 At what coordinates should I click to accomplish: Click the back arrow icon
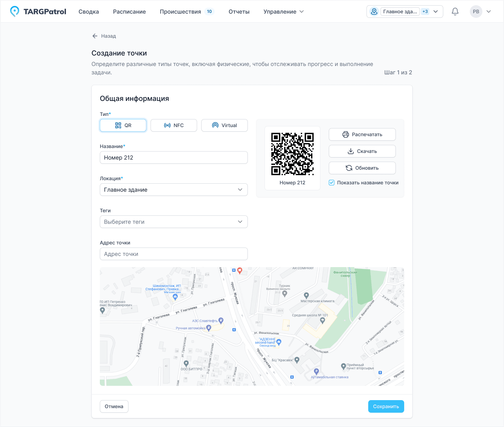[x=95, y=36]
